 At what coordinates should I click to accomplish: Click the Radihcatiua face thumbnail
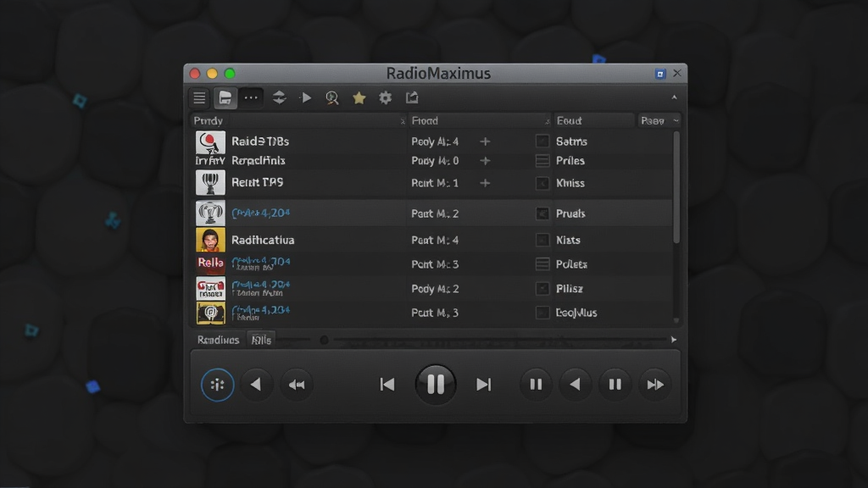pos(210,240)
